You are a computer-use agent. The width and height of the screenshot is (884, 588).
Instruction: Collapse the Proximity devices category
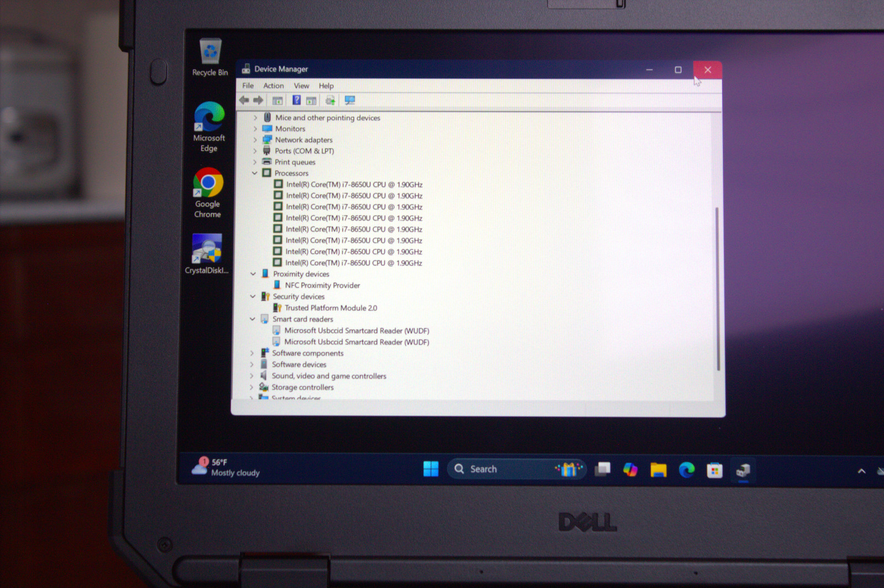point(253,274)
